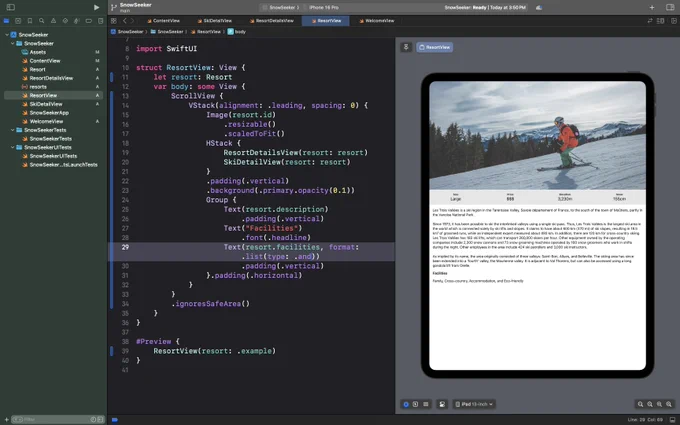Open the report navigator
The width and height of the screenshot is (680, 425).
pos(100,20)
